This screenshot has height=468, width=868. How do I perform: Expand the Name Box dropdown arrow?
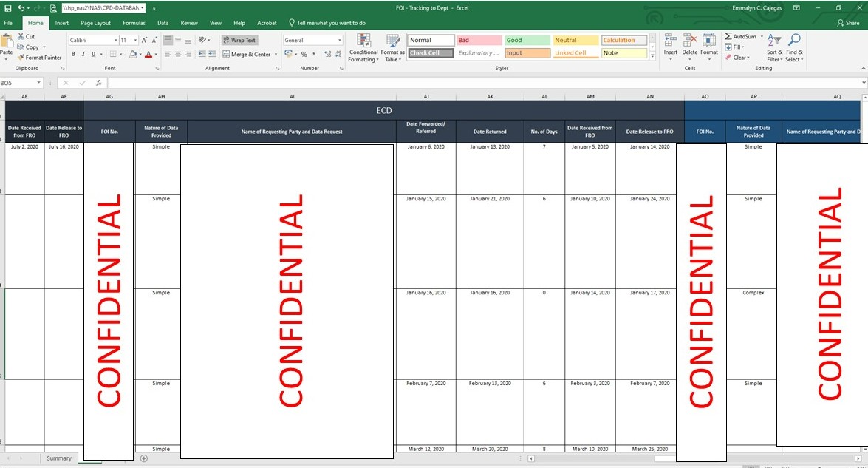(x=38, y=83)
